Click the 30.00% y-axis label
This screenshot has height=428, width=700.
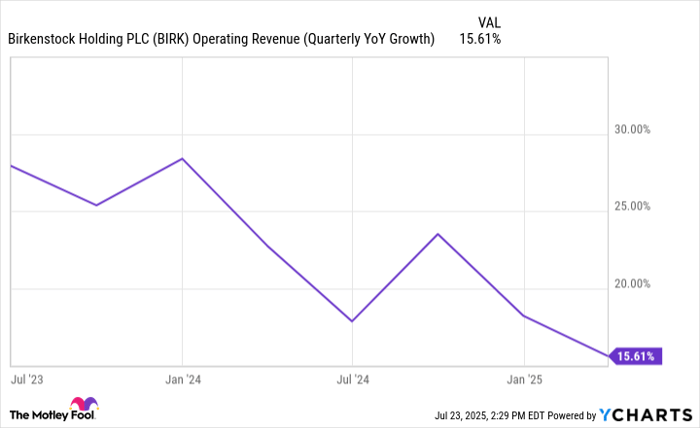[x=632, y=129]
